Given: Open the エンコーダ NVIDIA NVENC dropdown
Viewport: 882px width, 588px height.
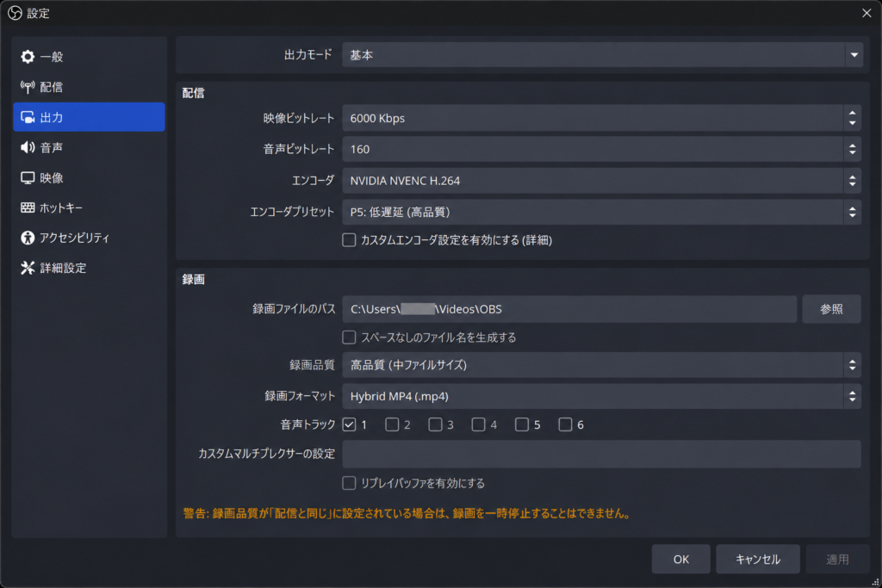Looking at the screenshot, I should (601, 181).
